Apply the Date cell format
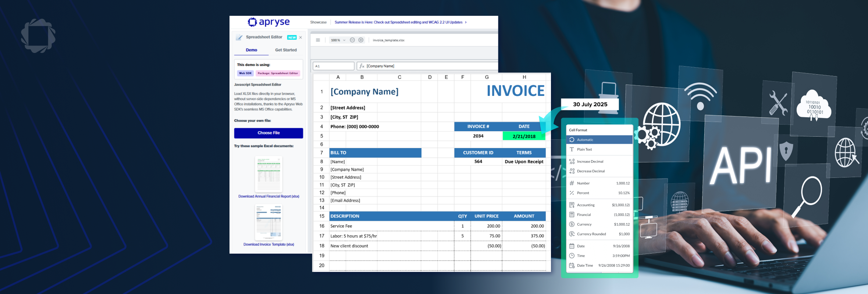 [x=600, y=246]
